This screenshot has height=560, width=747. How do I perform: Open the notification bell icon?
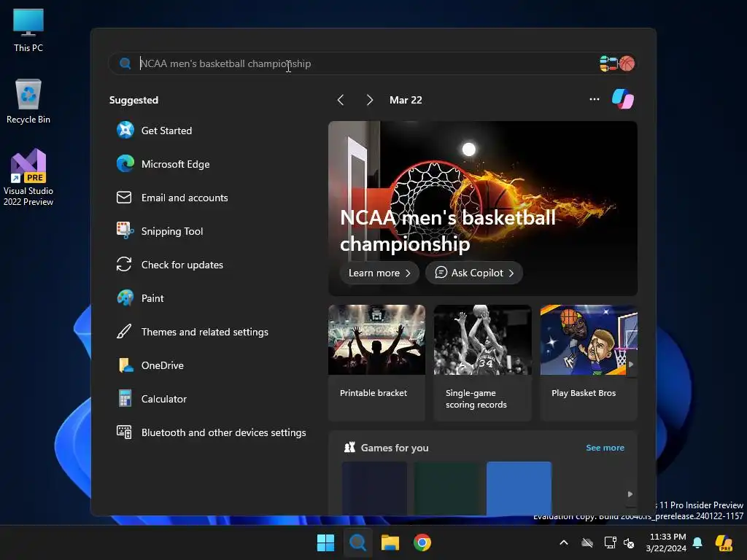tap(697, 542)
